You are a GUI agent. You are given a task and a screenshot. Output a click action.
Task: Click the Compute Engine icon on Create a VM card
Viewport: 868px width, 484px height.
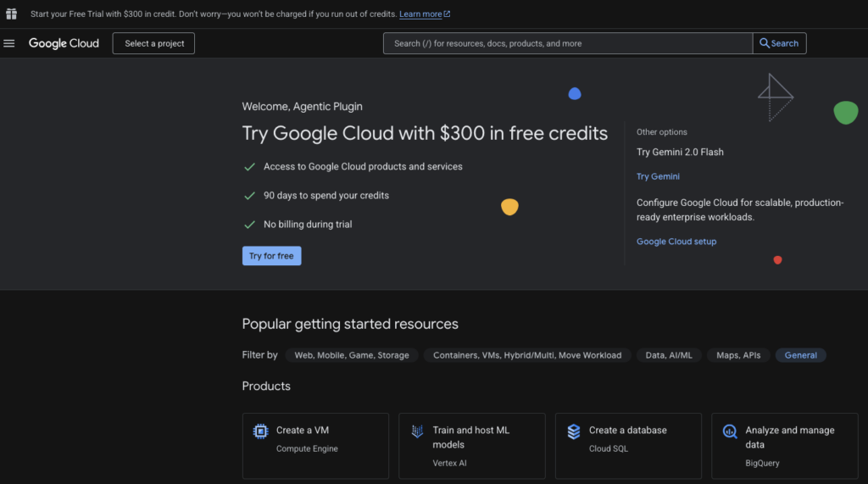tap(260, 431)
